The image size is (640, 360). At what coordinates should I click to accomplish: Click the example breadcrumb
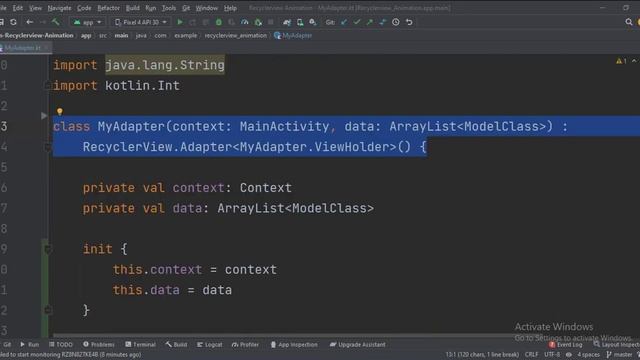(x=186, y=36)
